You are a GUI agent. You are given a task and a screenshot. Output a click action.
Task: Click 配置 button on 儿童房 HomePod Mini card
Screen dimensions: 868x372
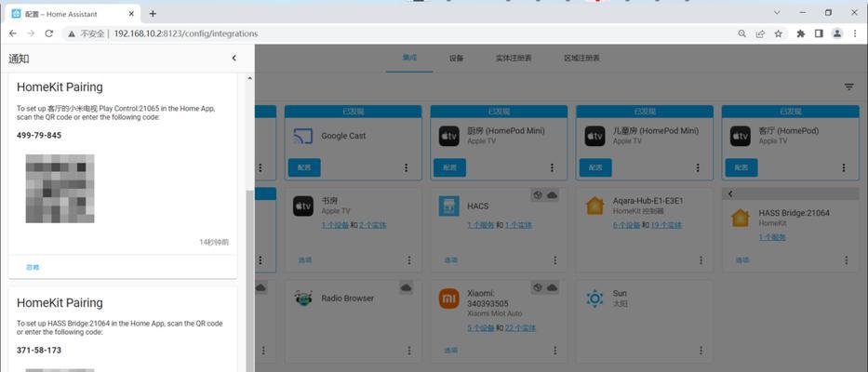click(x=595, y=167)
